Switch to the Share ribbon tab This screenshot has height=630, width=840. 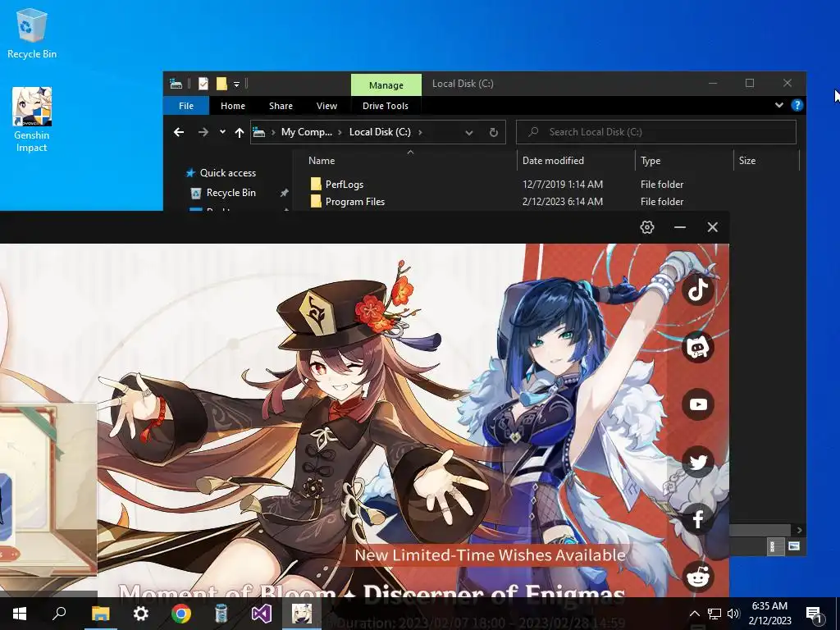click(x=281, y=106)
